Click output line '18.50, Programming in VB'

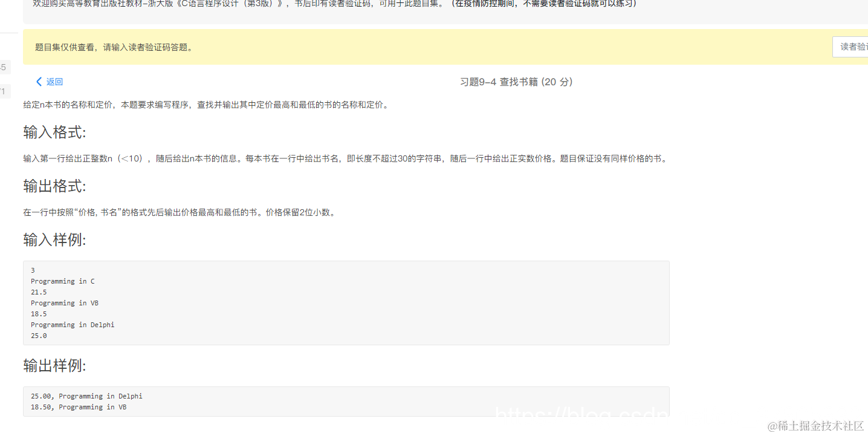(x=79, y=407)
